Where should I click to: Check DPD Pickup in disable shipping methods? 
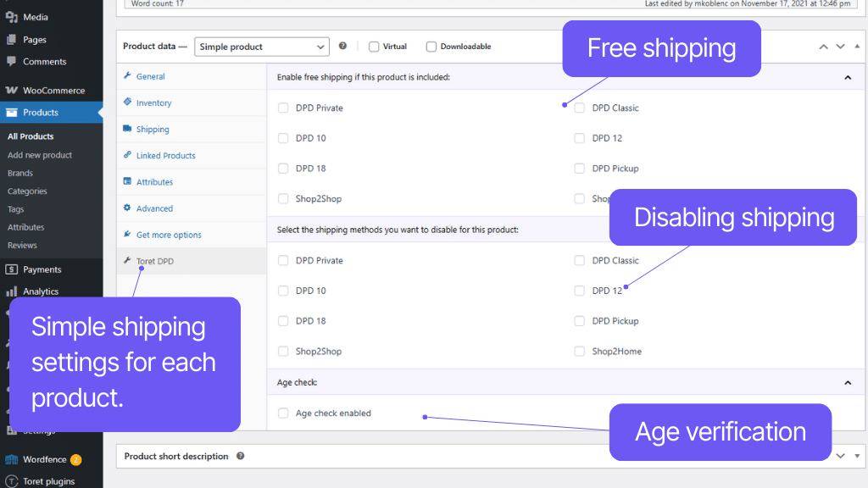click(x=580, y=321)
